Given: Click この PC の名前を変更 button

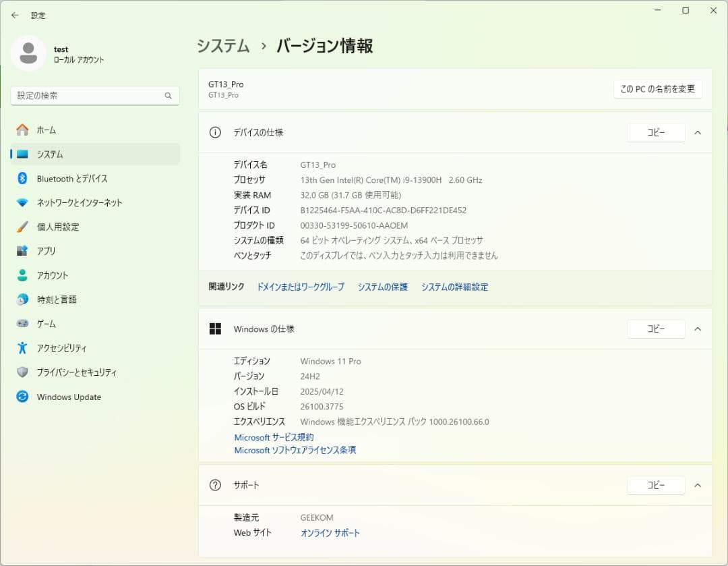Looking at the screenshot, I should coord(657,88).
